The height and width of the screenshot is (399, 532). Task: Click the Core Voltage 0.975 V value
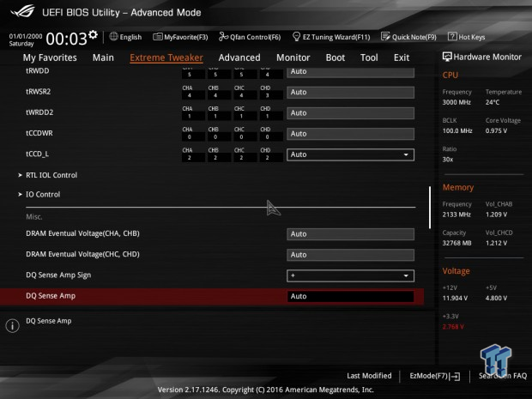click(496, 130)
